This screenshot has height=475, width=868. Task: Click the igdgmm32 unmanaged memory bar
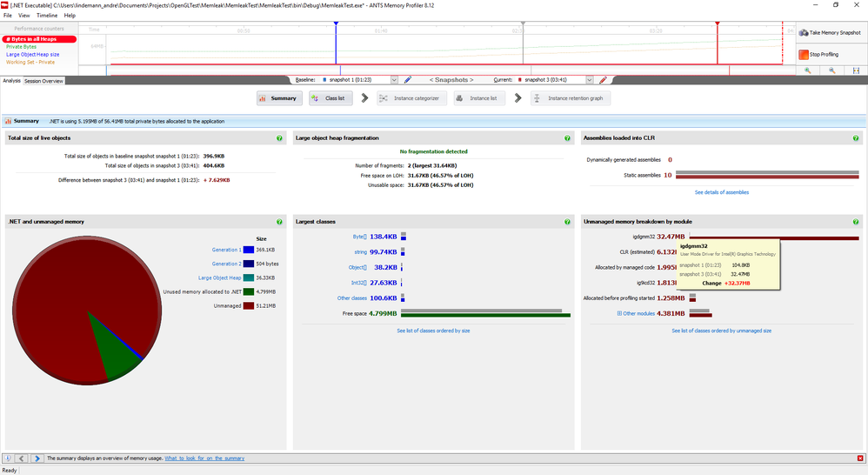point(774,237)
